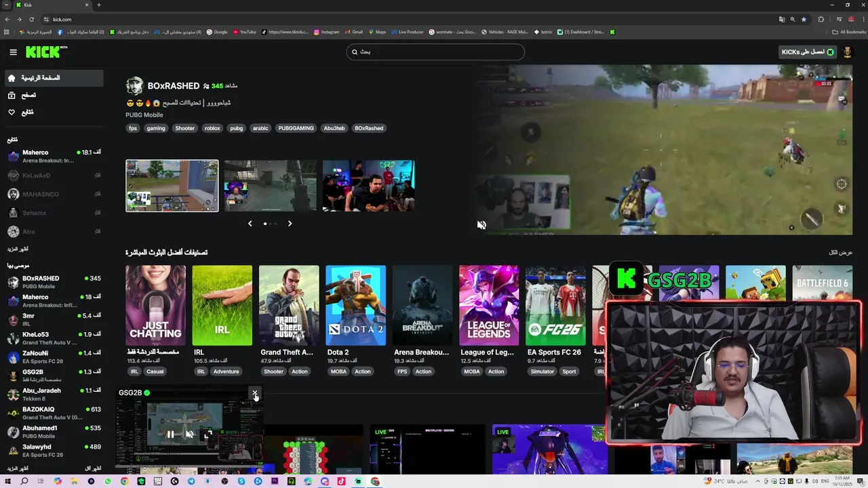
Task: Open All Bookmarks folder
Action: click(849, 32)
